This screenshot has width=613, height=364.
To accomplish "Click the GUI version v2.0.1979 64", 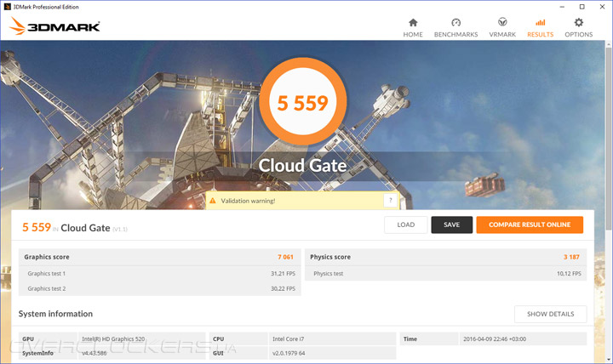I will [x=289, y=353].
